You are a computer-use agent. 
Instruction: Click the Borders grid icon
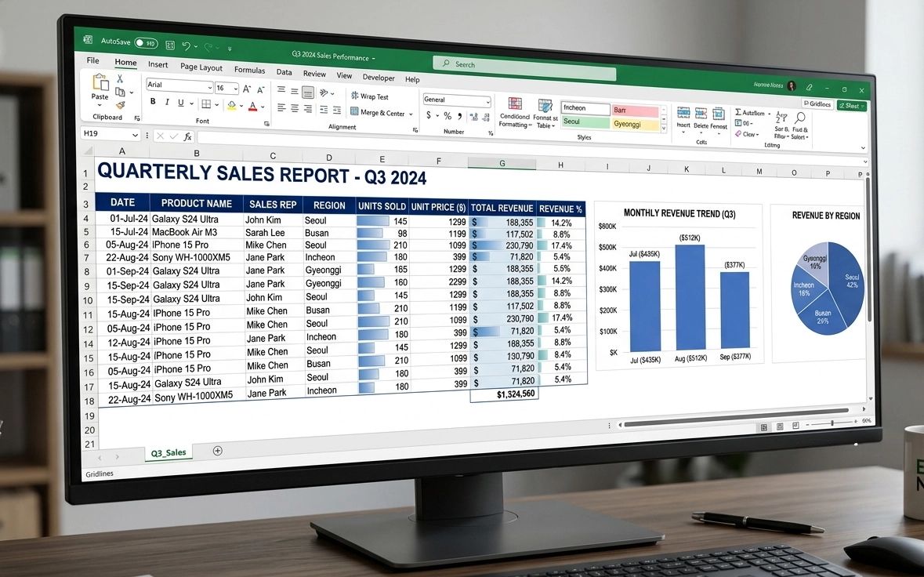[206, 104]
